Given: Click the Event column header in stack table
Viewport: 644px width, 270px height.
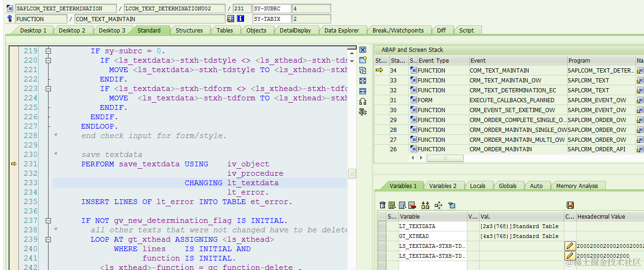Looking at the screenshot, I should [518, 60].
